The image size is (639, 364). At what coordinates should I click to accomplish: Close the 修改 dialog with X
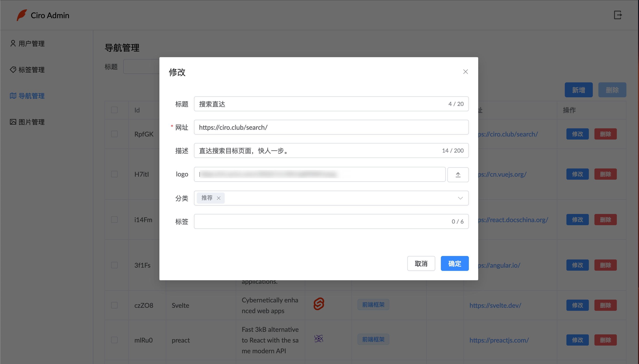point(465,72)
